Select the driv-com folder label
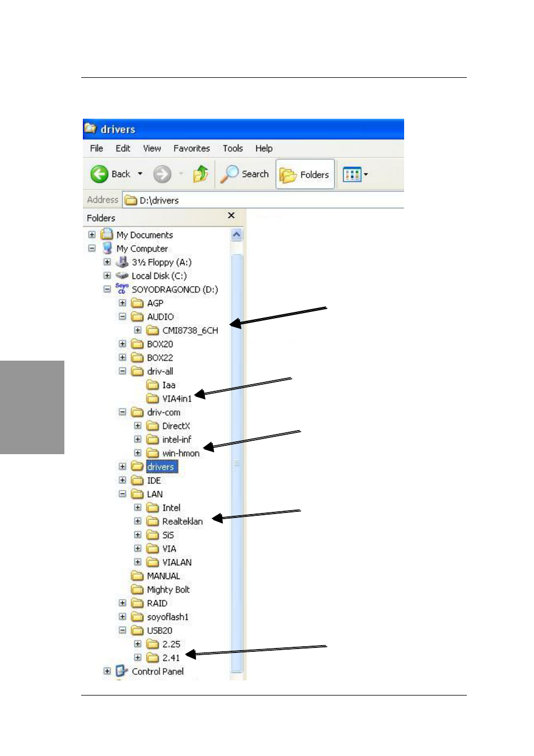The image size is (534, 756). point(163,412)
